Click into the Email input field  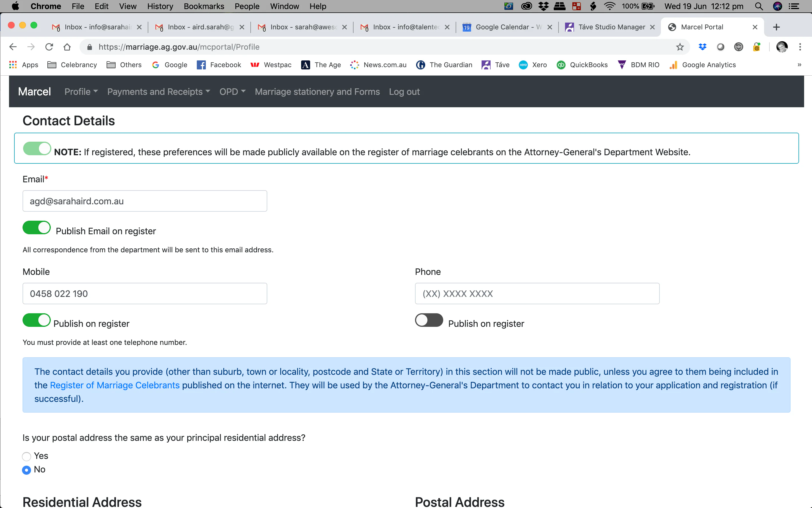point(145,201)
